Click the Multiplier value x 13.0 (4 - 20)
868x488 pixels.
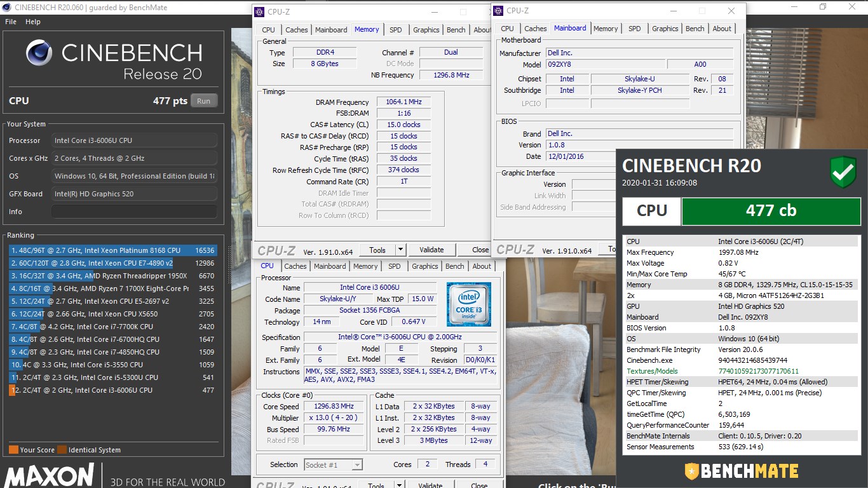tap(335, 418)
